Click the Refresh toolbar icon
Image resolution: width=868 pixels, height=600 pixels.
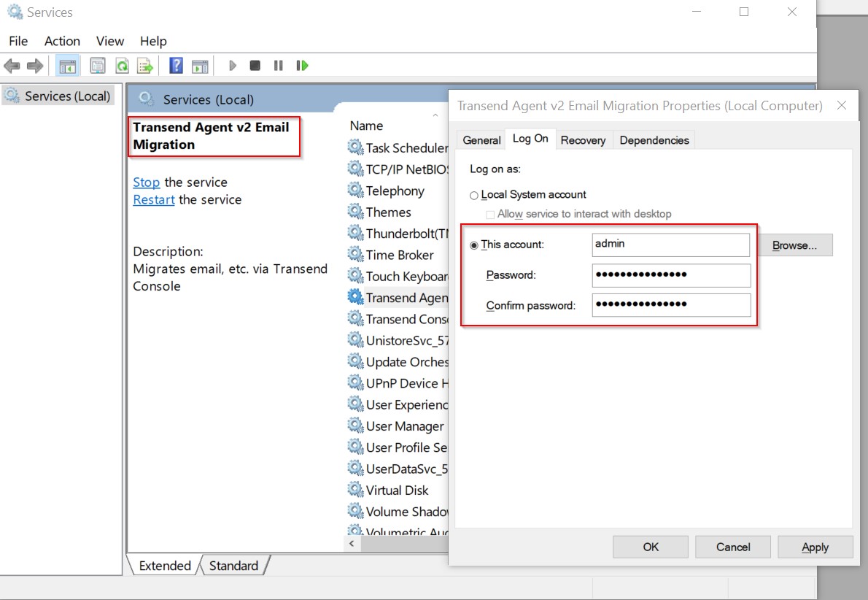[x=122, y=66]
